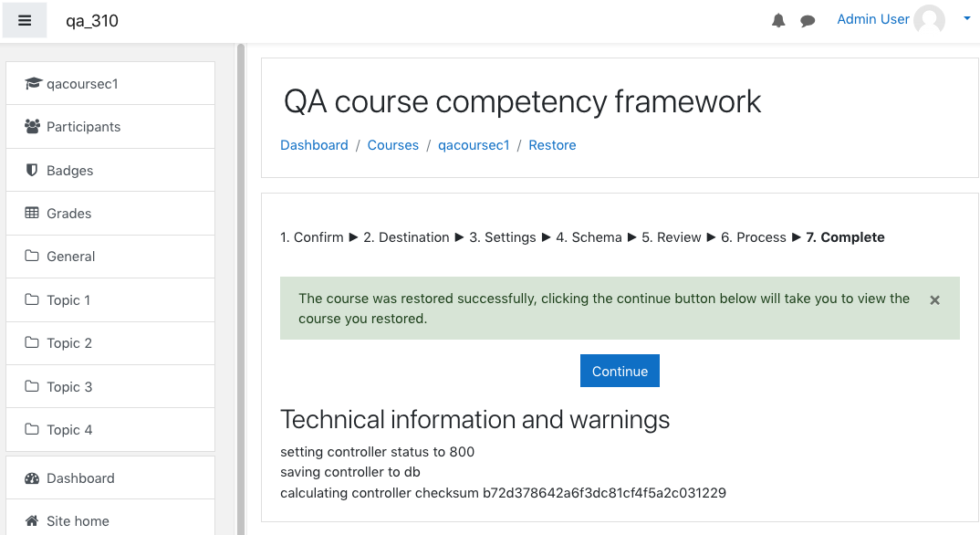
Task: Open the Admin User profile link
Action: (873, 19)
